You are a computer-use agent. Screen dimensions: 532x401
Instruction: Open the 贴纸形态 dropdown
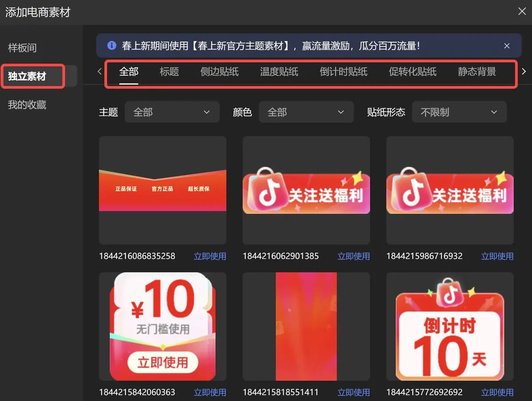(x=459, y=112)
